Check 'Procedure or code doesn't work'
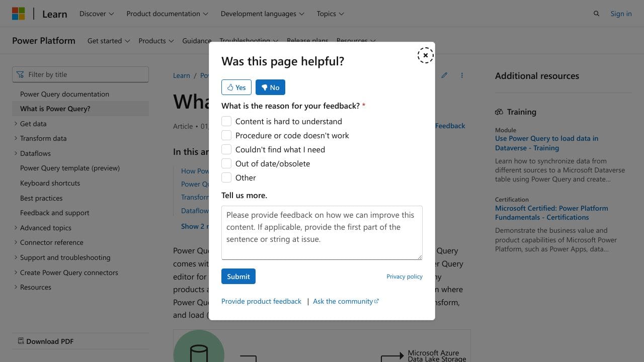The width and height of the screenshot is (644, 362). click(226, 135)
